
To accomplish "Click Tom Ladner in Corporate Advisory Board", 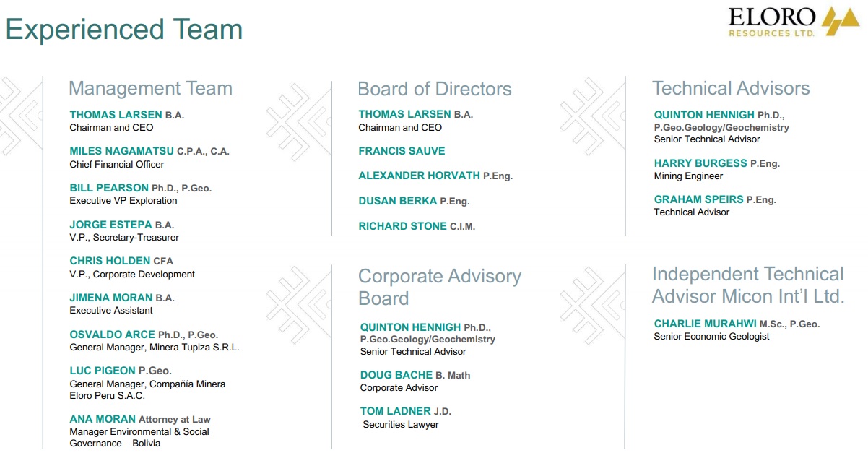I will 395,411.
